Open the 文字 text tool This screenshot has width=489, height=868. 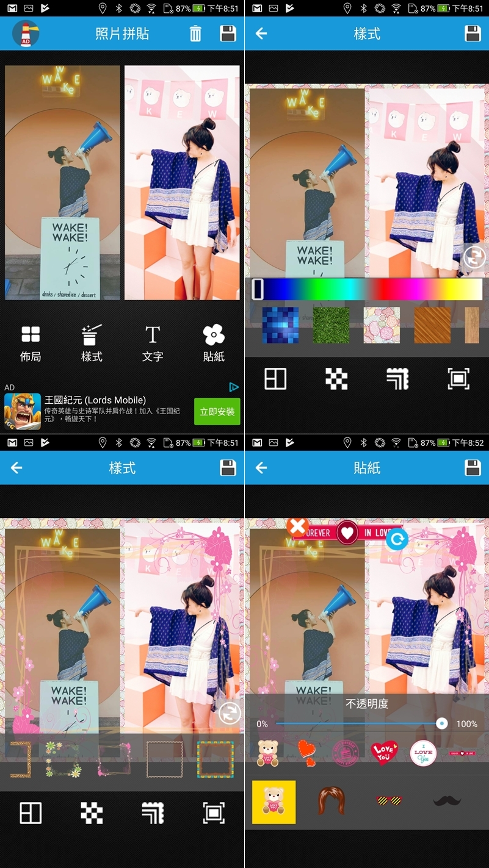coord(153,343)
